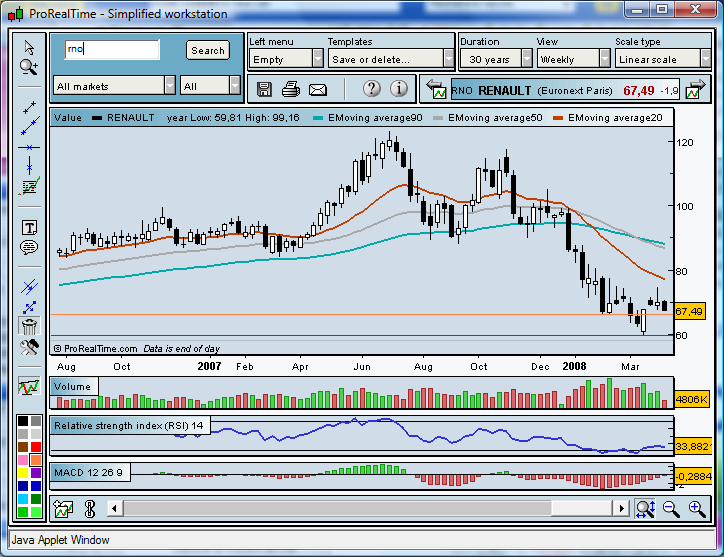The width and height of the screenshot is (724, 557).
Task: Go to previous instrument with left arrow chart icon
Action: click(x=436, y=89)
